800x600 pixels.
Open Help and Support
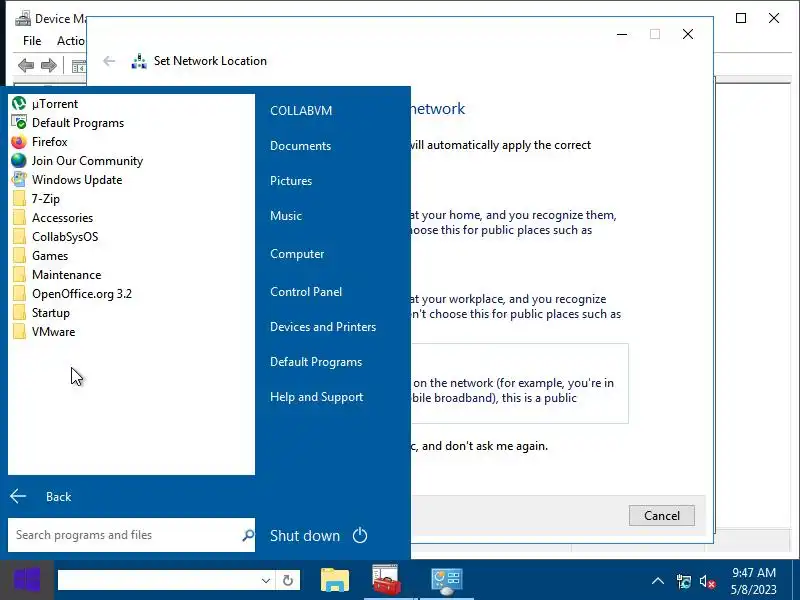pyautogui.click(x=316, y=397)
